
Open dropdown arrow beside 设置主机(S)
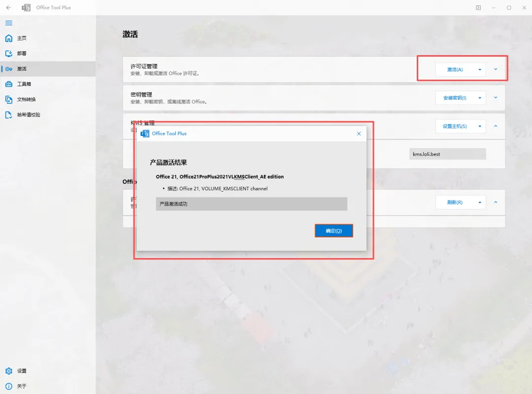(480, 126)
